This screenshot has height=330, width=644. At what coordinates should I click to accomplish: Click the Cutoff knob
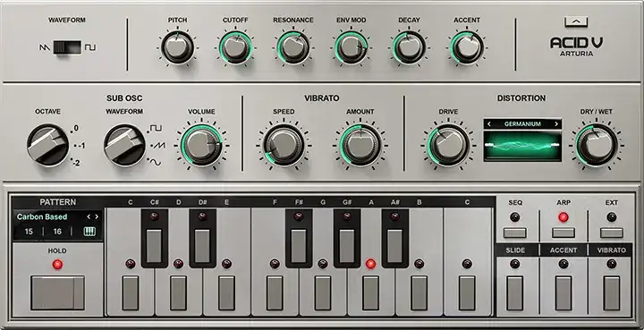(x=235, y=47)
